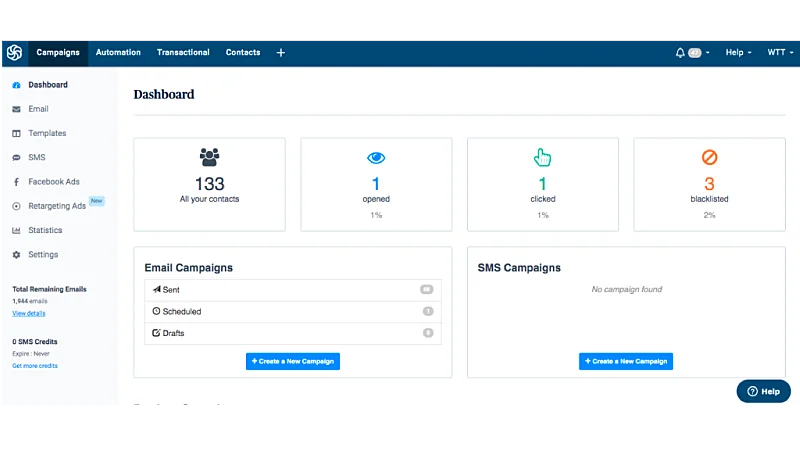Open notifications bell icon
Viewport: 800px width, 450px height.
(x=680, y=53)
